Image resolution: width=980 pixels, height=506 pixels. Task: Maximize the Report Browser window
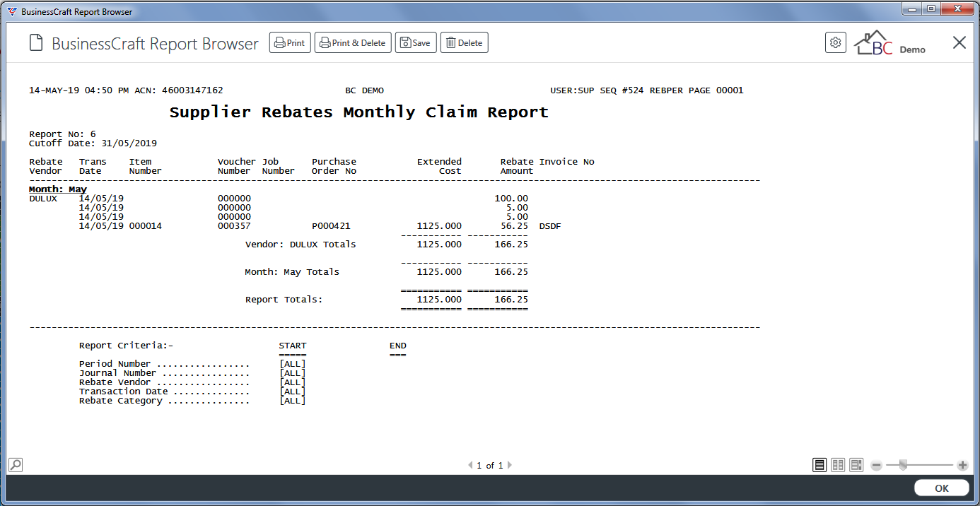click(x=931, y=8)
